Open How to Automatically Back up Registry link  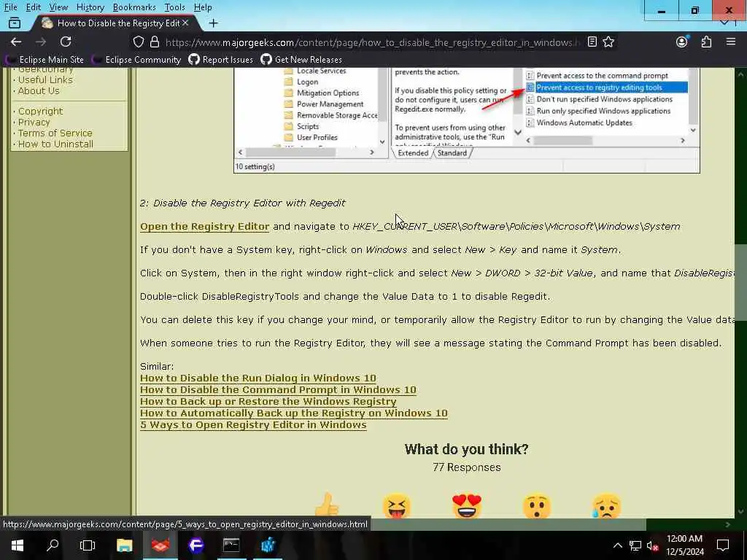coord(294,413)
